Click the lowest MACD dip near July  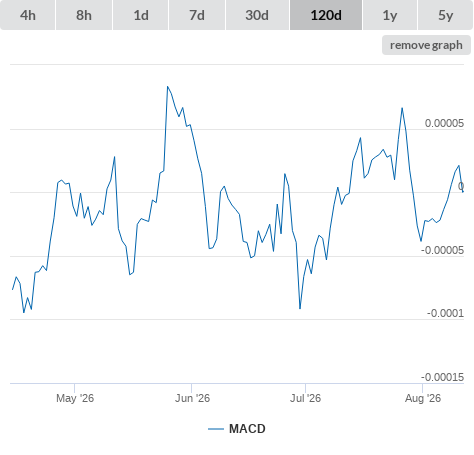(x=300, y=308)
